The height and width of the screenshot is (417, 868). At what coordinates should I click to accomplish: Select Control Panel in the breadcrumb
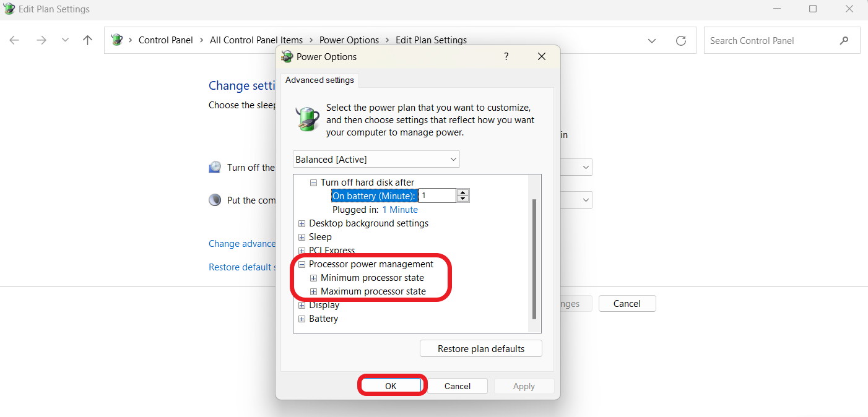[x=166, y=40]
